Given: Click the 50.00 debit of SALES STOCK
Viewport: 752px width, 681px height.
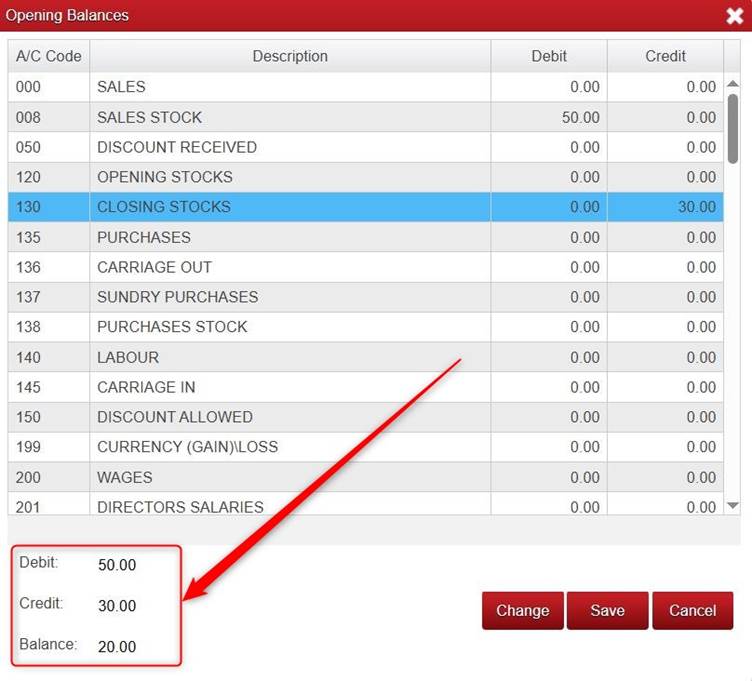Looking at the screenshot, I should pyautogui.click(x=580, y=117).
